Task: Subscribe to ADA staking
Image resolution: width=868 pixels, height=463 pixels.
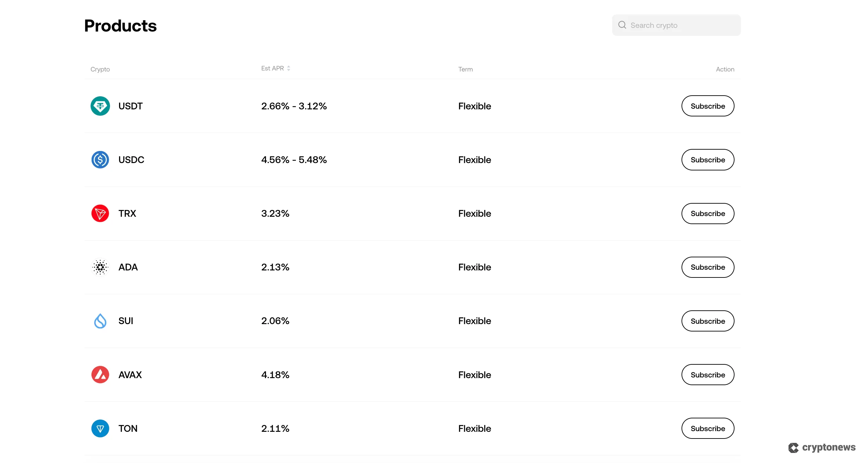Action: 708,267
